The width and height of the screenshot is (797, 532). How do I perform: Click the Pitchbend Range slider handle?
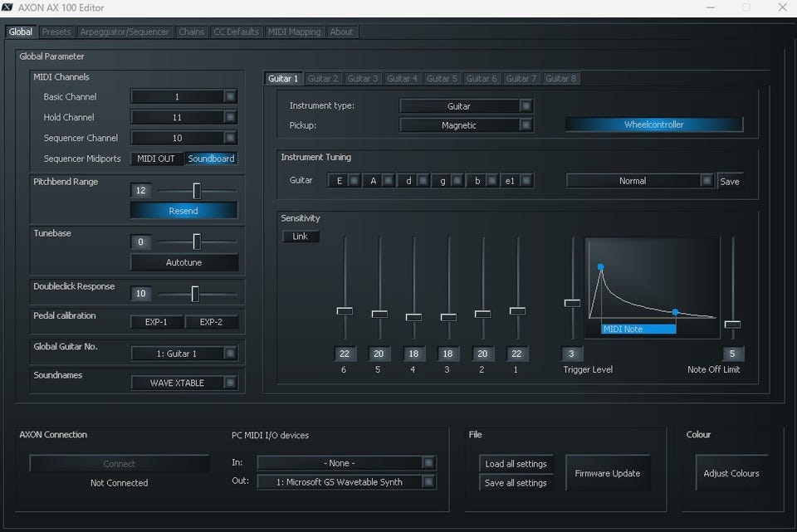tap(197, 191)
